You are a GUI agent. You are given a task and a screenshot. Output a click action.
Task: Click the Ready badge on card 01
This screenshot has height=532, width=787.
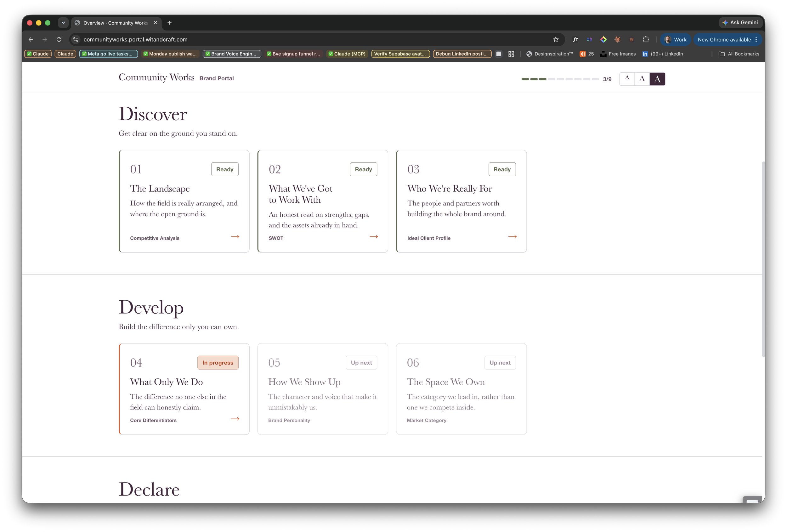(225, 169)
